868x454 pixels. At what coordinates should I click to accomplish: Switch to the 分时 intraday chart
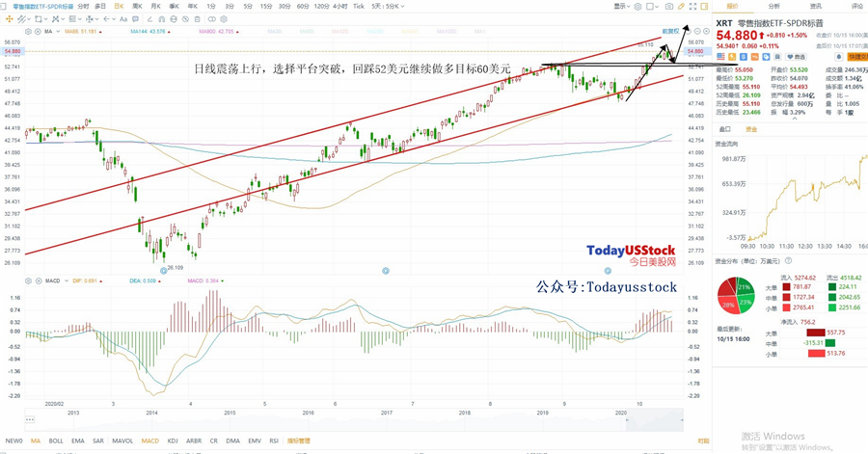(83, 6)
